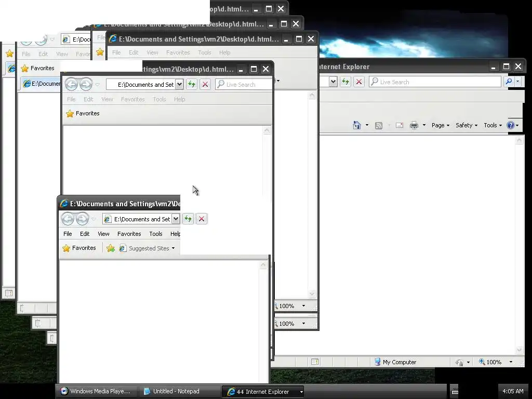
Task: Click Forward in the frontmost d.html window
Action: 82,219
